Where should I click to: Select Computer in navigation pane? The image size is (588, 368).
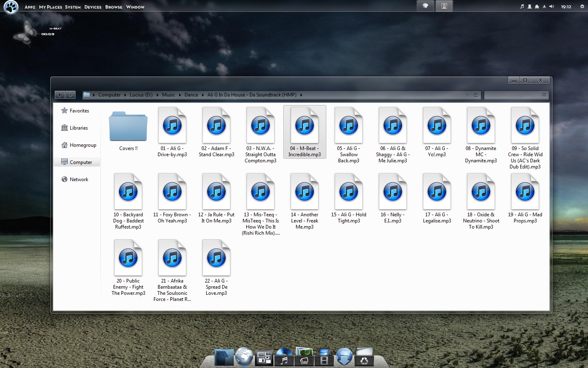(x=77, y=162)
